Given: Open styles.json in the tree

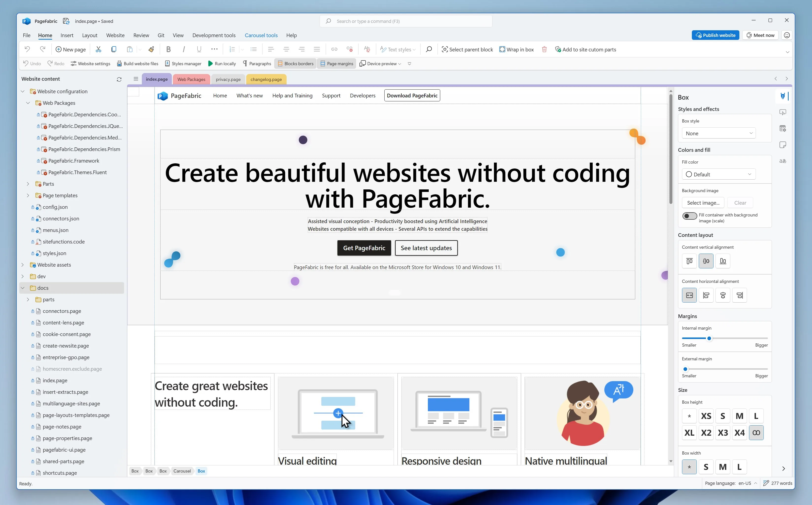Looking at the screenshot, I should 54,253.
